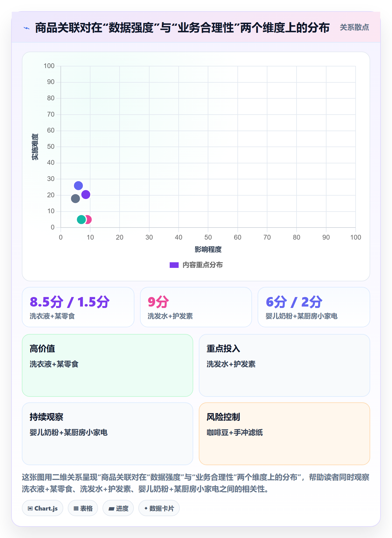
Task: Click the x-axis tick label 50
Action: [x=208, y=237]
